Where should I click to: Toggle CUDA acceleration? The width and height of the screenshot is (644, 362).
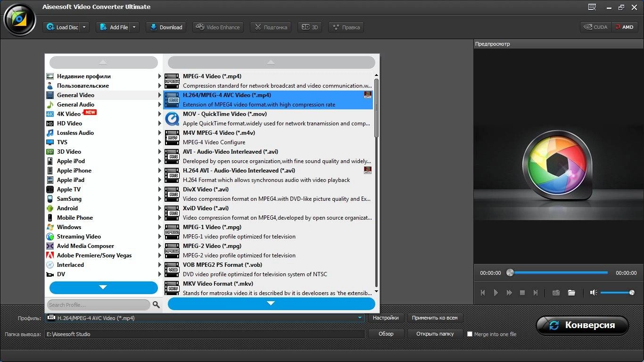click(596, 27)
